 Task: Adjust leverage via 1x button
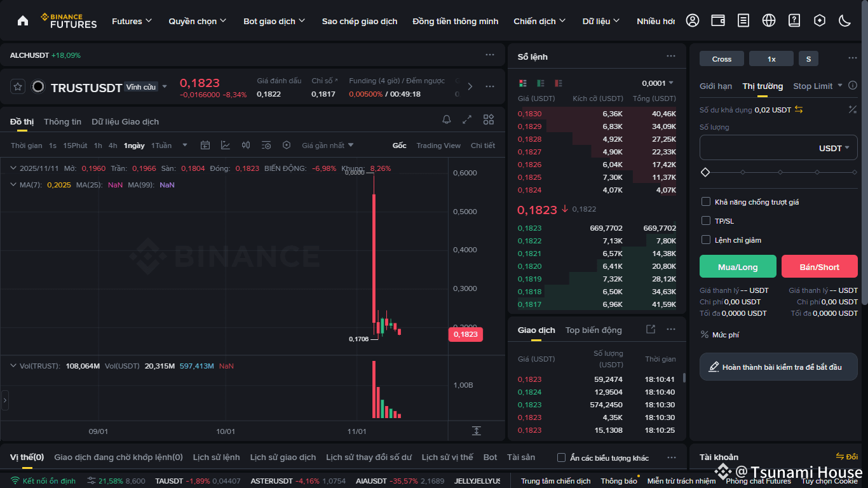[x=771, y=58]
